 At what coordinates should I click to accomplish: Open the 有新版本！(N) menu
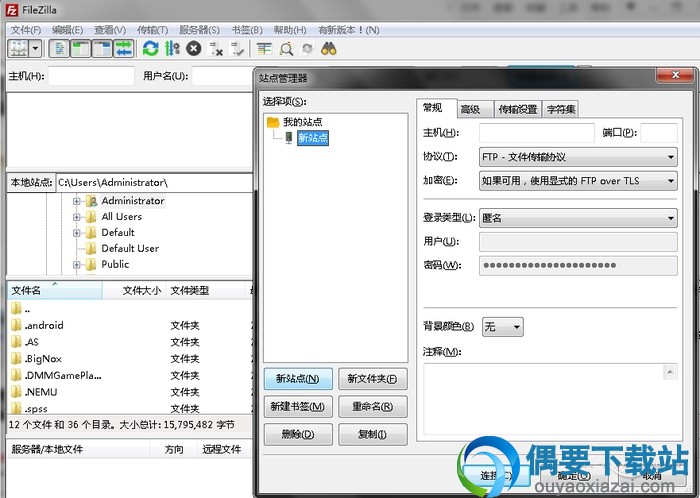(x=349, y=30)
